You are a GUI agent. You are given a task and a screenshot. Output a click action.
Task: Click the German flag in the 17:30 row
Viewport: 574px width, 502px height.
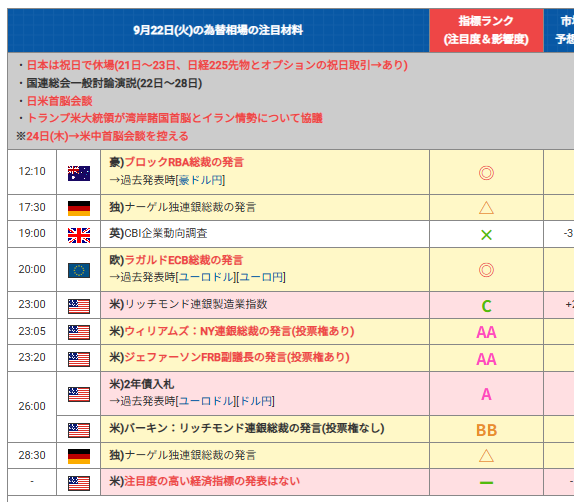pos(79,208)
